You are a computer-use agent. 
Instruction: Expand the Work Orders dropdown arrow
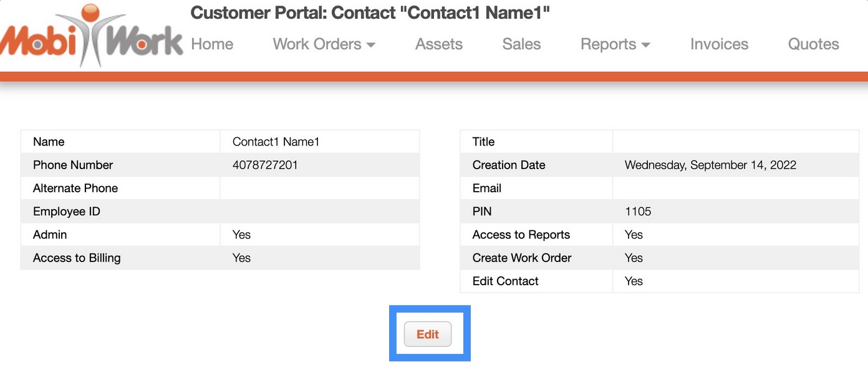(371, 45)
